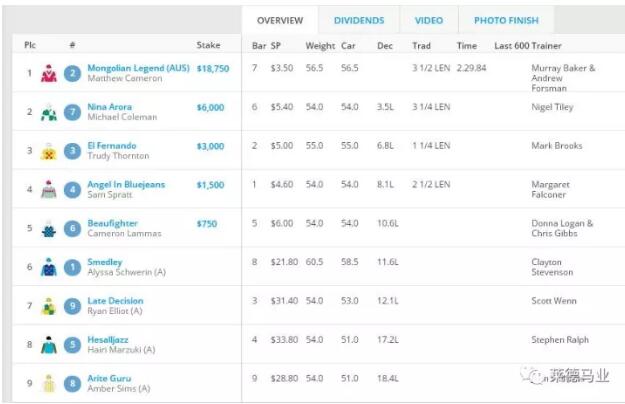Open the Video tab
The width and height of the screenshot is (625, 404).
click(x=428, y=20)
